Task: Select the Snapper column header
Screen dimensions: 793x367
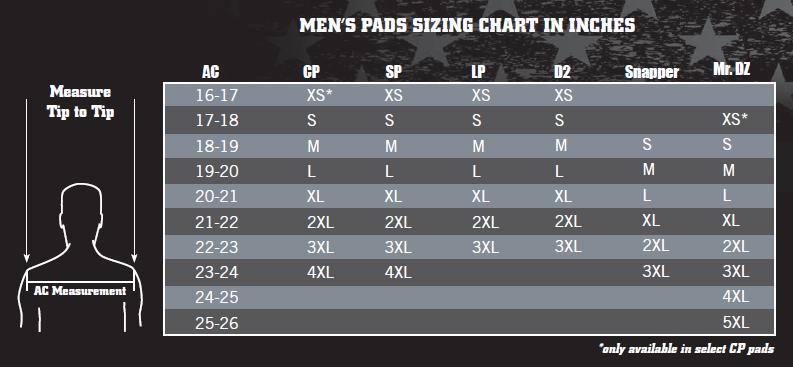Action: tap(651, 72)
